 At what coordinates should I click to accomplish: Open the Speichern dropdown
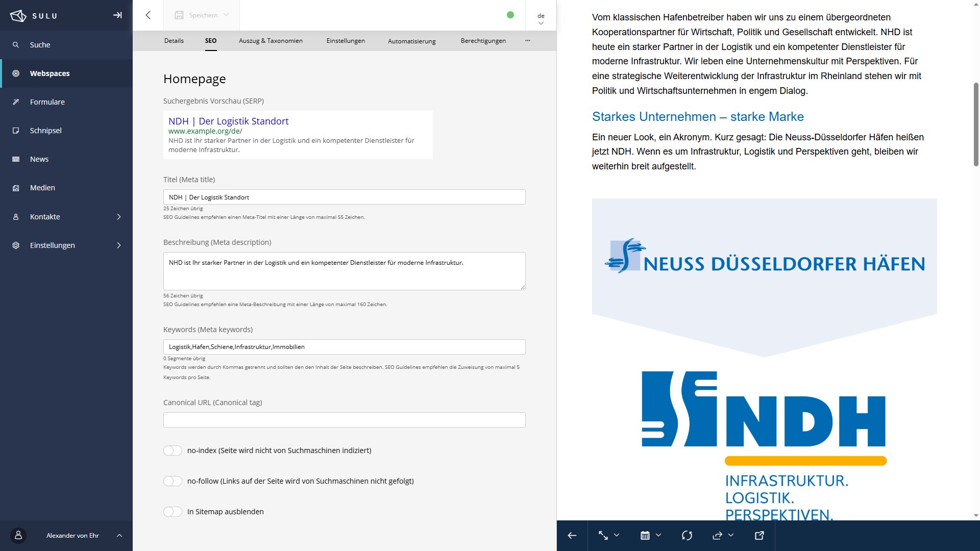202,15
